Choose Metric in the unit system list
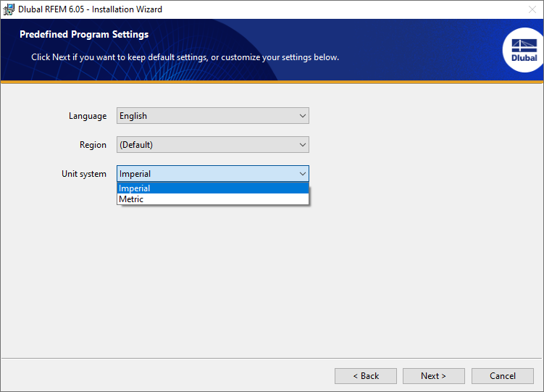This screenshot has width=544, height=392. pos(213,199)
